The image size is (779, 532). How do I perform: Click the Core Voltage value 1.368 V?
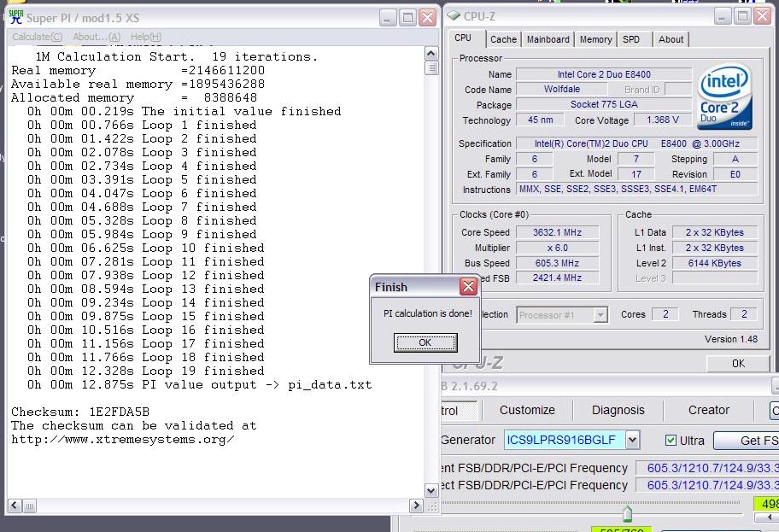click(x=662, y=120)
